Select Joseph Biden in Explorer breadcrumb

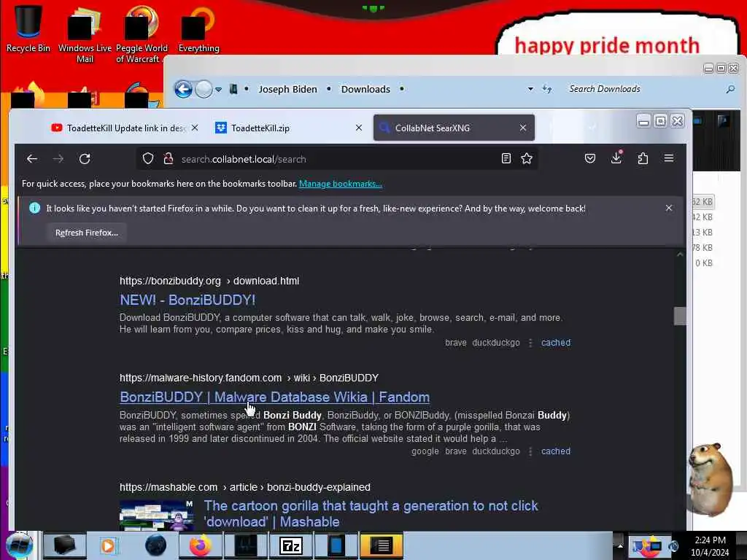pyautogui.click(x=287, y=89)
